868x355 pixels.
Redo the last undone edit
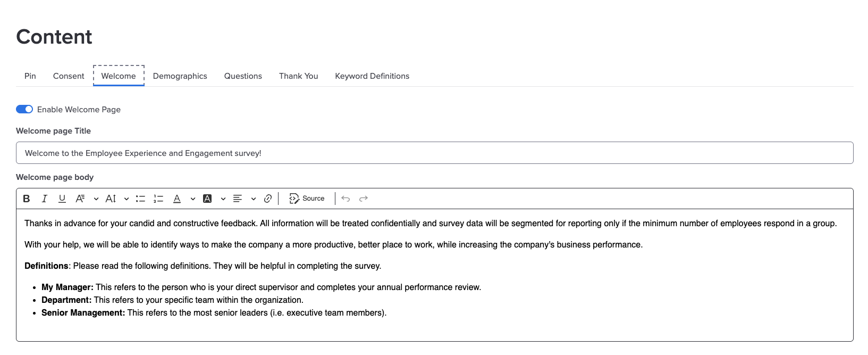(364, 199)
